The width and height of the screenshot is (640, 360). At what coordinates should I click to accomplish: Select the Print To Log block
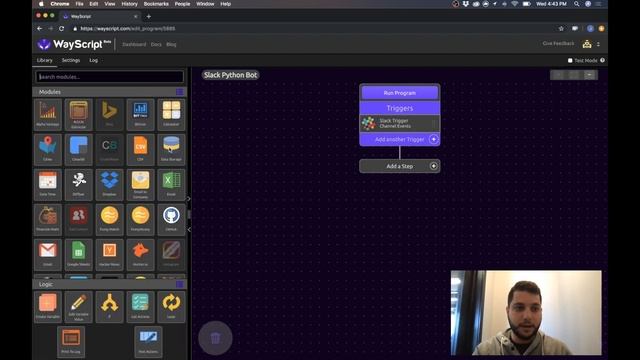(x=71, y=342)
